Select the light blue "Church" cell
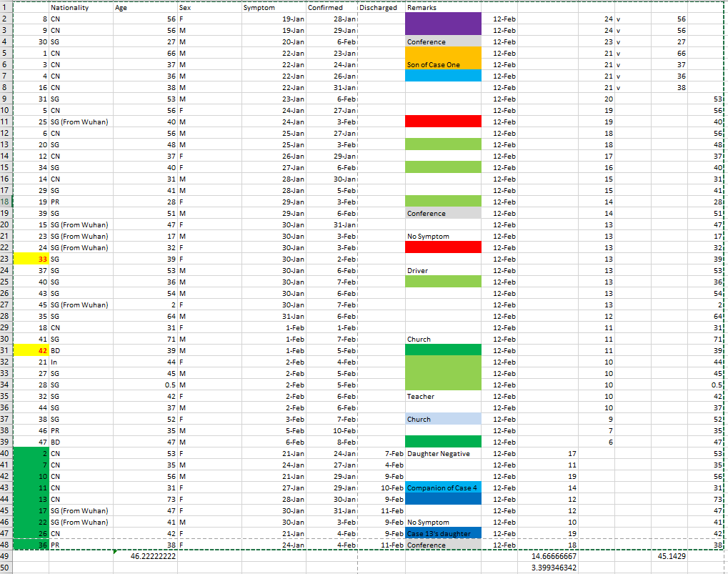Screen dimensions: 728x574 pyautogui.click(x=443, y=419)
